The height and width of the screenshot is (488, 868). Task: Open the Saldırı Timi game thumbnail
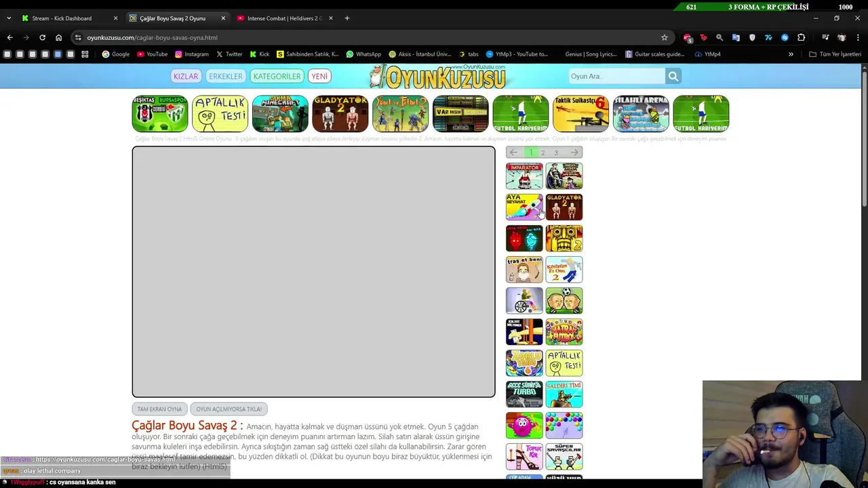564,394
